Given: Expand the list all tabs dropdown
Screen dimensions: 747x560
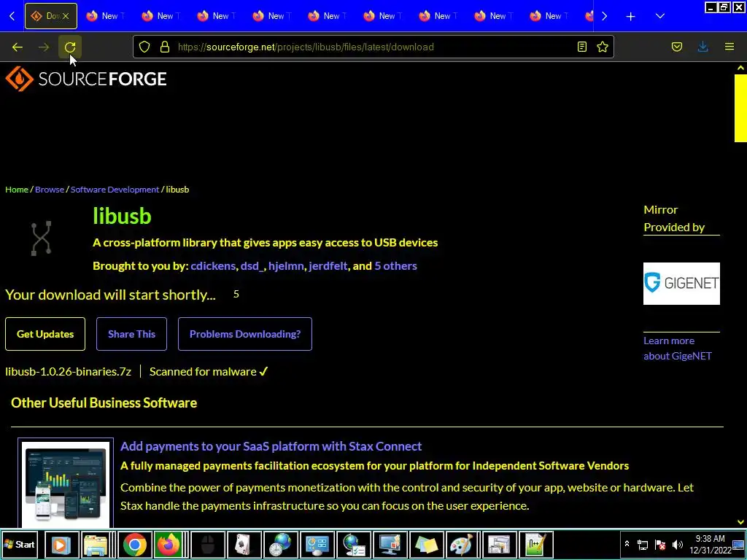Looking at the screenshot, I should click(659, 16).
